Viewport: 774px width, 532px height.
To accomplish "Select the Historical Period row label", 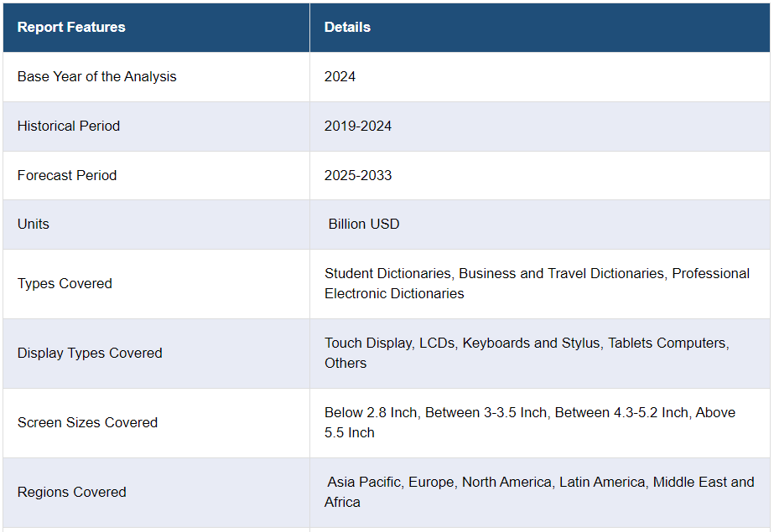I will 69,127.
